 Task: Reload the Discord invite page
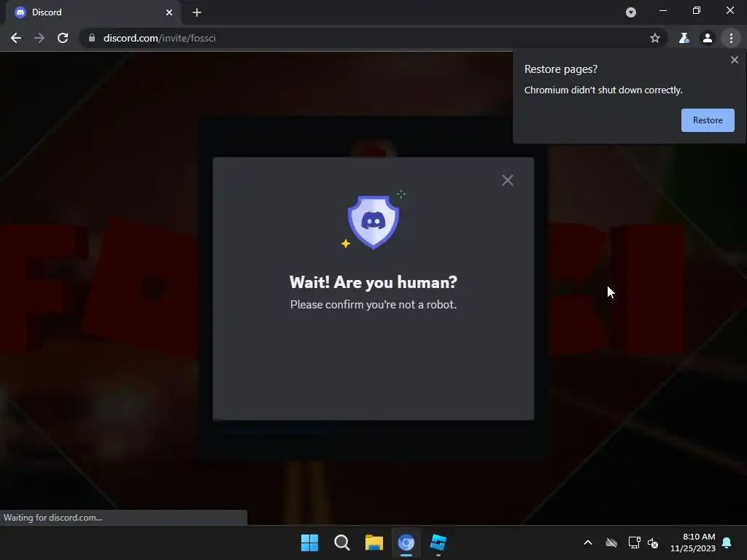[63, 38]
